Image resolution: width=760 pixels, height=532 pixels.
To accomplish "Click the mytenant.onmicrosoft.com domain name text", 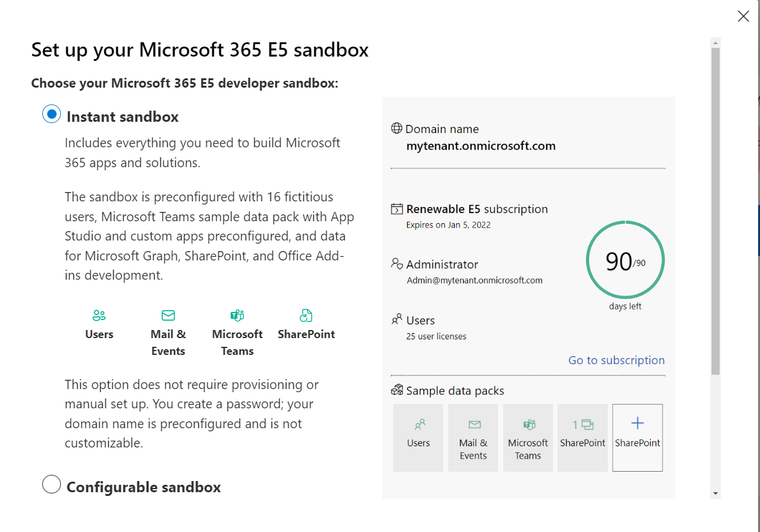I will [481, 146].
